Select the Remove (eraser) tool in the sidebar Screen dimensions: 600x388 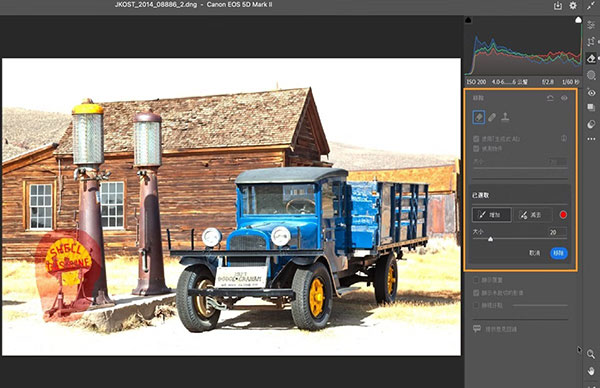click(591, 59)
